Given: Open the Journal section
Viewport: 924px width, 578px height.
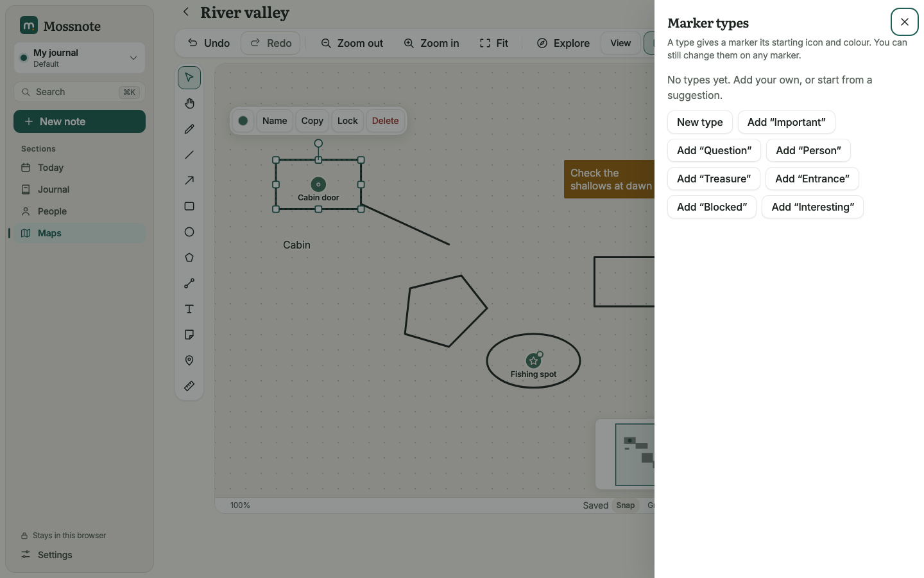Looking at the screenshot, I should (80, 189).
